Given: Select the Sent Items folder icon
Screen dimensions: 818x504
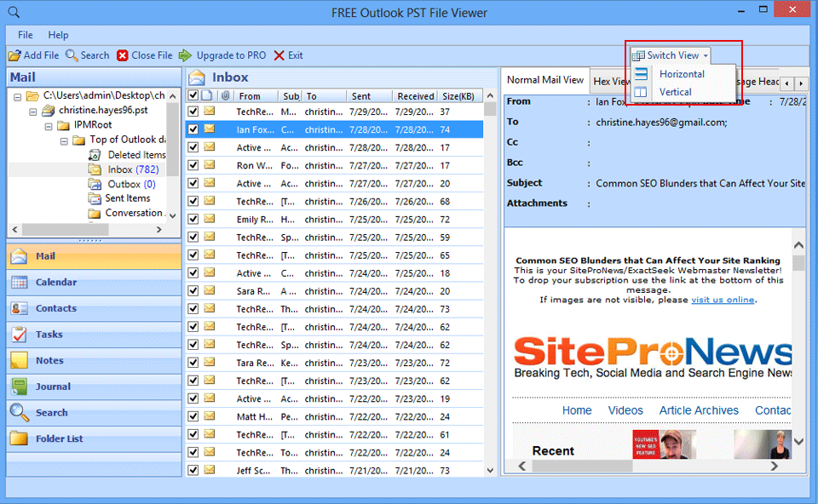Looking at the screenshot, I should coord(95,198).
